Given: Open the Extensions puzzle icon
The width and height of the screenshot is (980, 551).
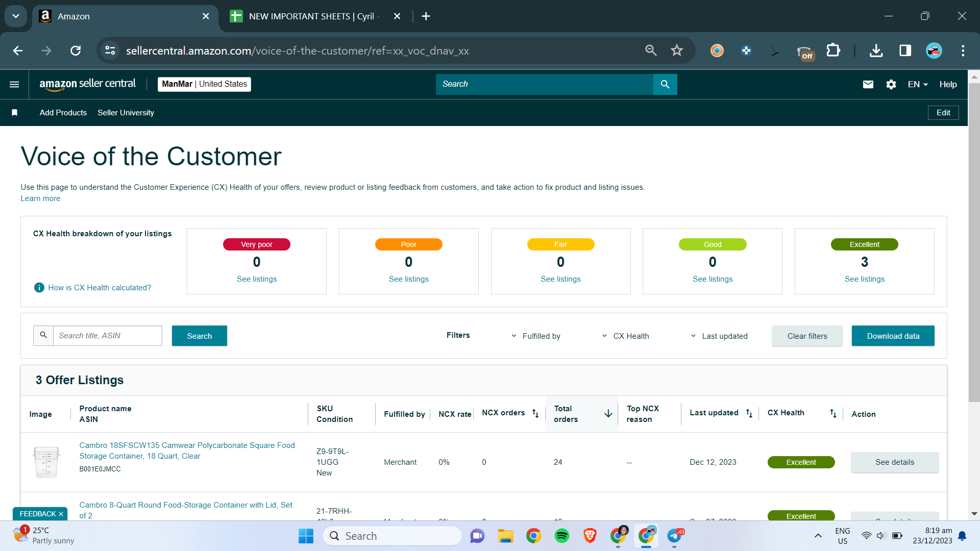Looking at the screenshot, I should coord(833,51).
